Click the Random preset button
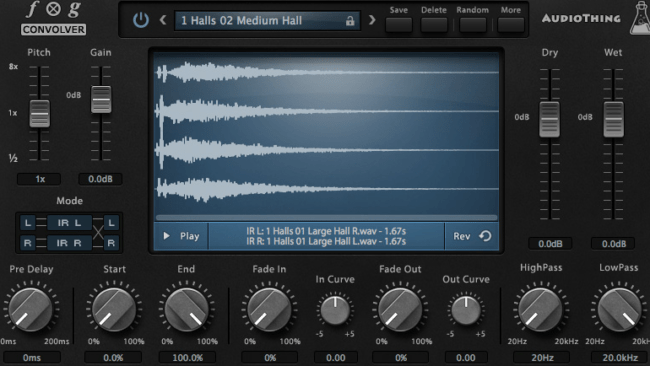Screen dimensions: 650x366 click(473, 25)
